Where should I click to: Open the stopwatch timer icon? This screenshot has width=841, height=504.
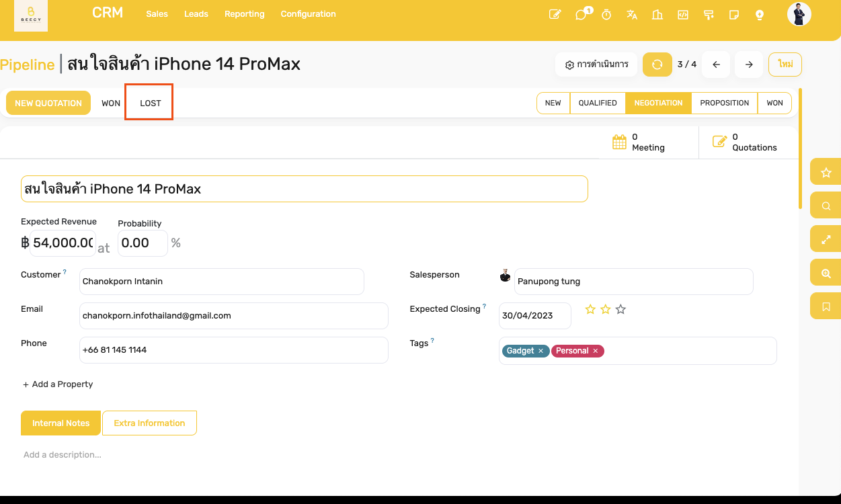[x=606, y=14]
